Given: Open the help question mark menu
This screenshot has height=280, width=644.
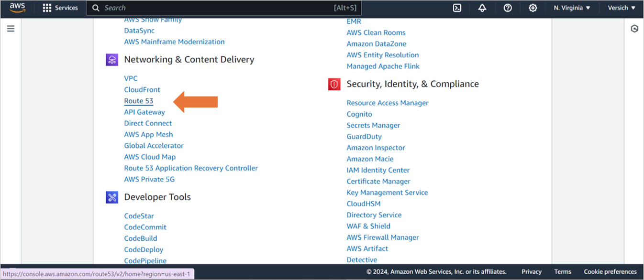Looking at the screenshot, I should coord(508,8).
